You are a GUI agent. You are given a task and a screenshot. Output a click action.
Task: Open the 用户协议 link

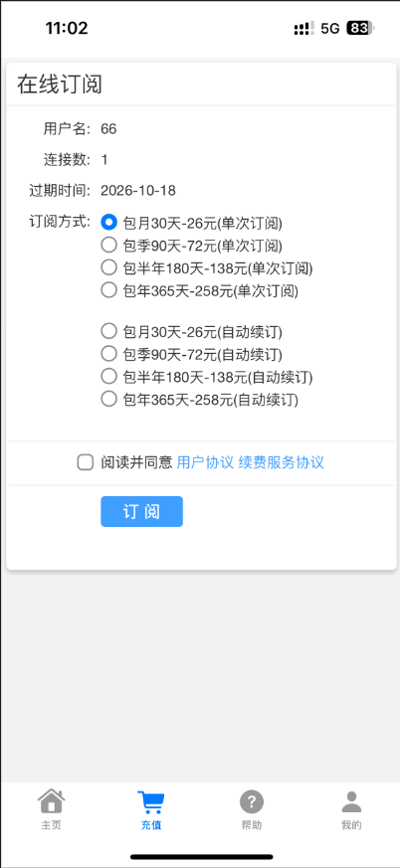[205, 462]
